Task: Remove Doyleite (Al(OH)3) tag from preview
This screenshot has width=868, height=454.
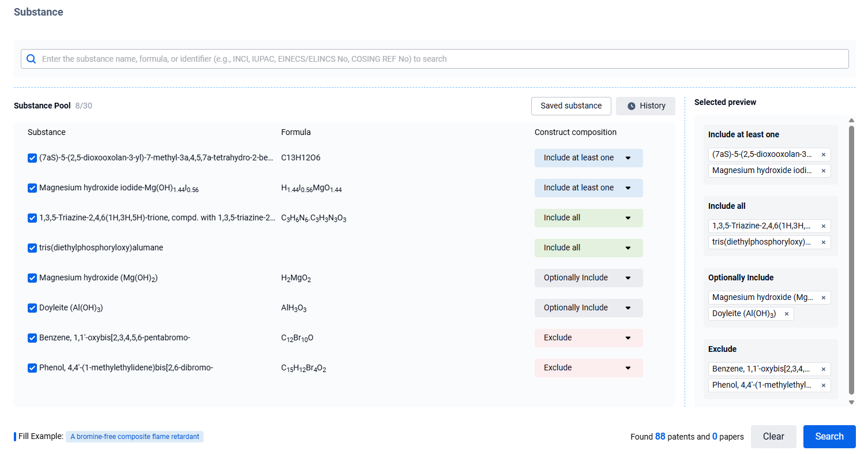Action: (787, 314)
